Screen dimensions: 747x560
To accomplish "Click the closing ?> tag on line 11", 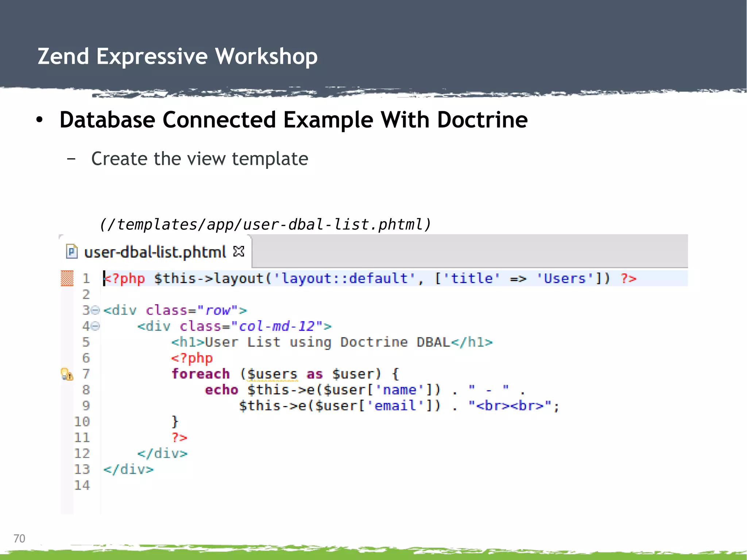I will pos(179,437).
